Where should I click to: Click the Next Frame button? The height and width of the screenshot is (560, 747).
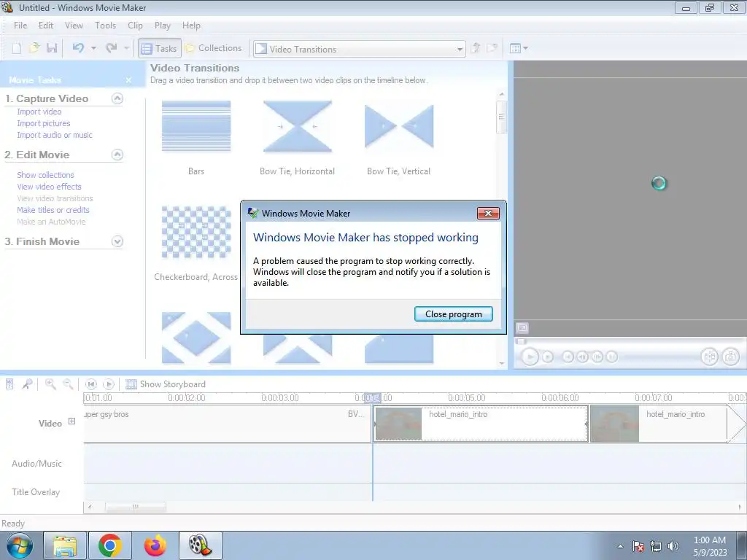(597, 357)
